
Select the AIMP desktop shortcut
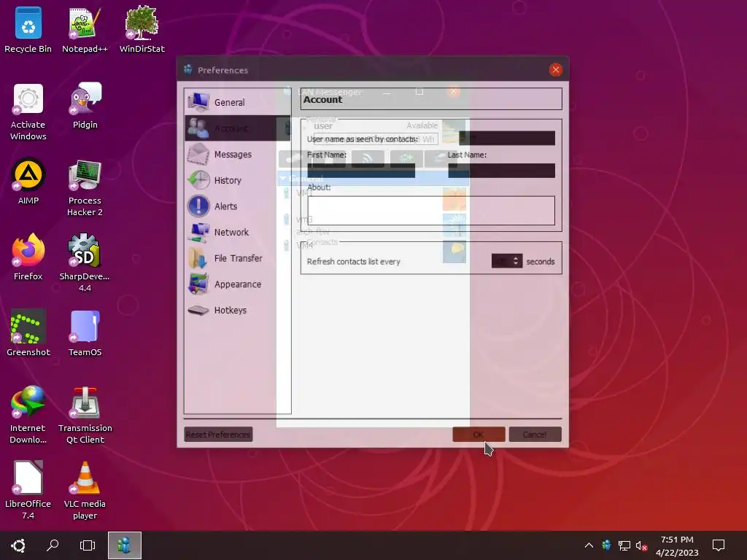[x=28, y=182]
